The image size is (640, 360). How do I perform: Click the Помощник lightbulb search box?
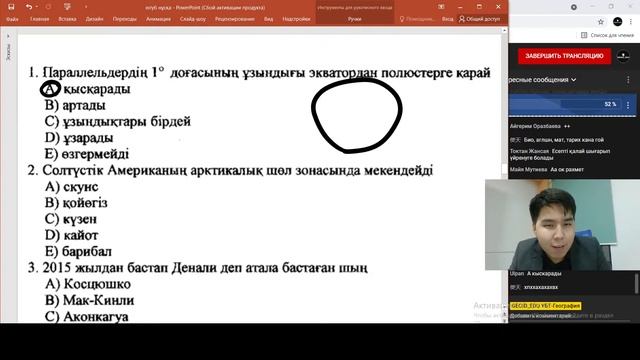pos(417,19)
